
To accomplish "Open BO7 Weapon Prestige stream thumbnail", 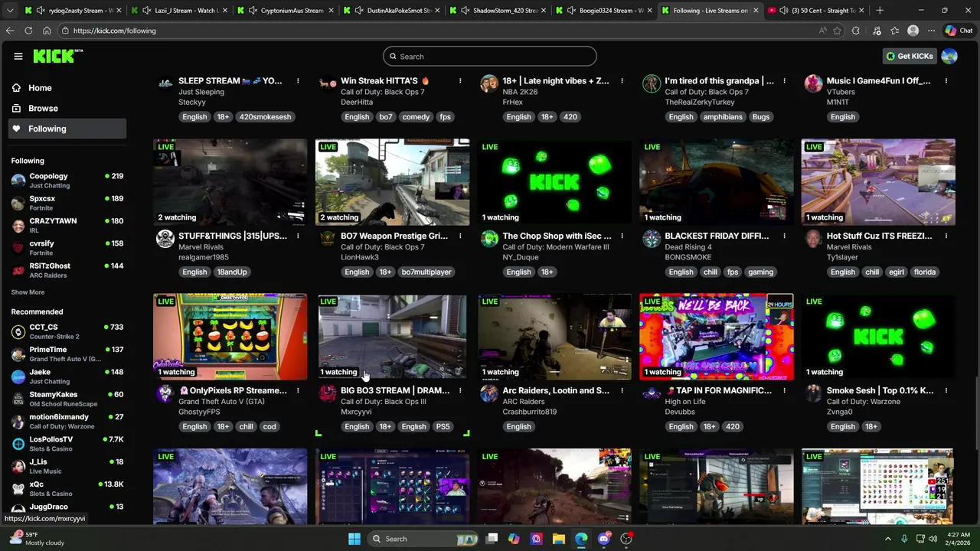I will pyautogui.click(x=392, y=182).
